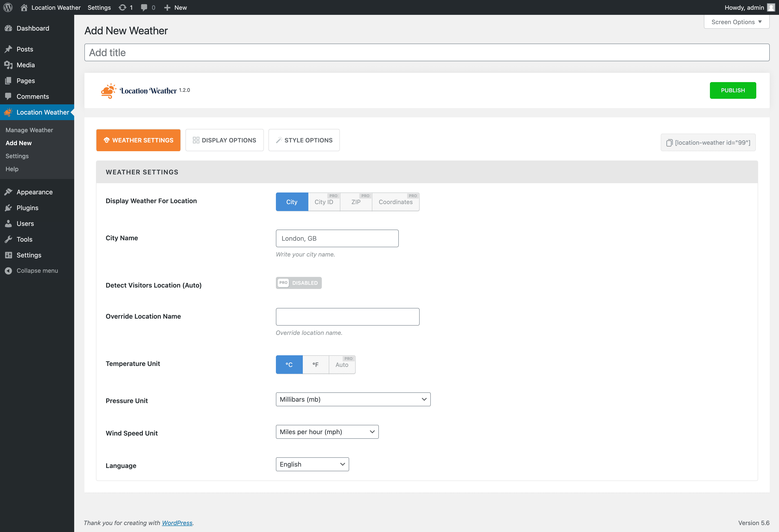Click the Add title input field
The height and width of the screenshot is (532, 779).
click(x=427, y=53)
